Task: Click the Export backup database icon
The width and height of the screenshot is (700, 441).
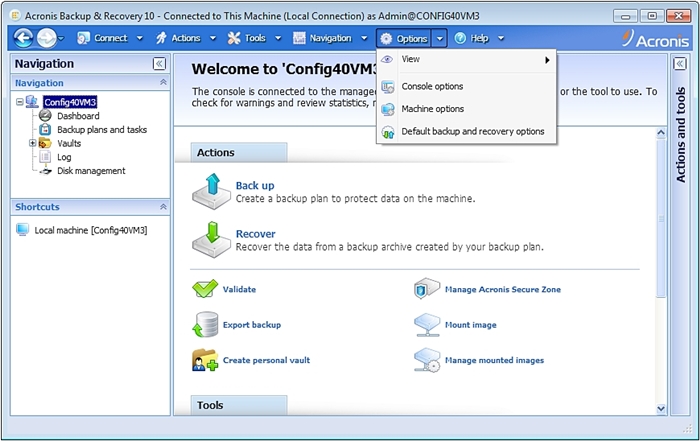Action: pos(205,325)
